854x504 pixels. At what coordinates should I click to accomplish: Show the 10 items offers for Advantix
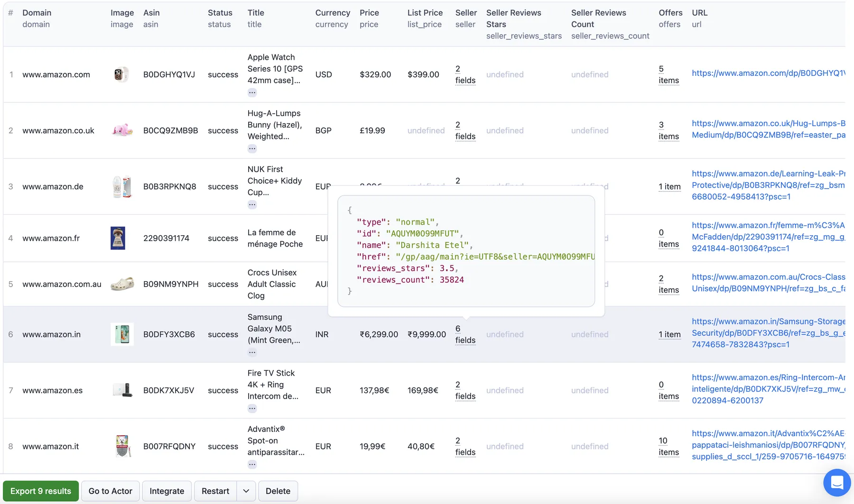668,446
